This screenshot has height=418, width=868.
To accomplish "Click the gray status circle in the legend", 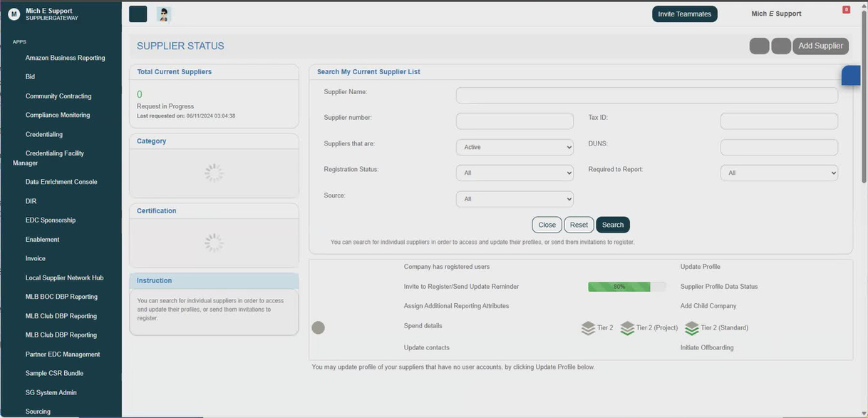I will (x=318, y=327).
